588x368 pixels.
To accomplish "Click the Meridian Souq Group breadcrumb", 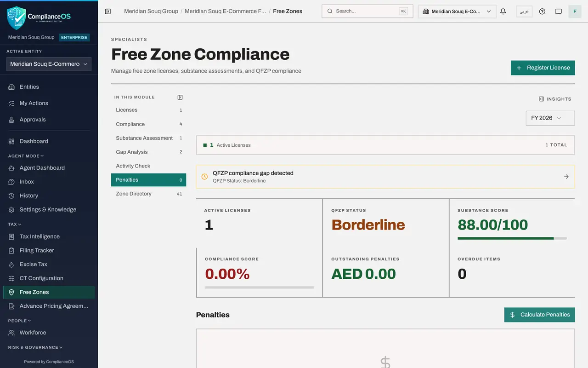I will pos(151,11).
